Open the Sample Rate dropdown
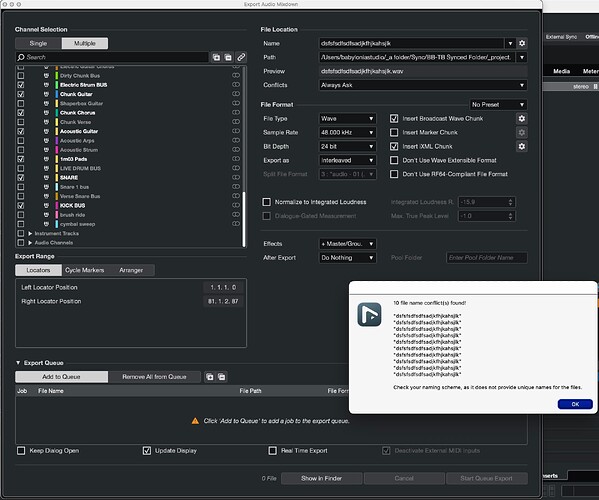This screenshot has width=599, height=500. click(x=347, y=133)
